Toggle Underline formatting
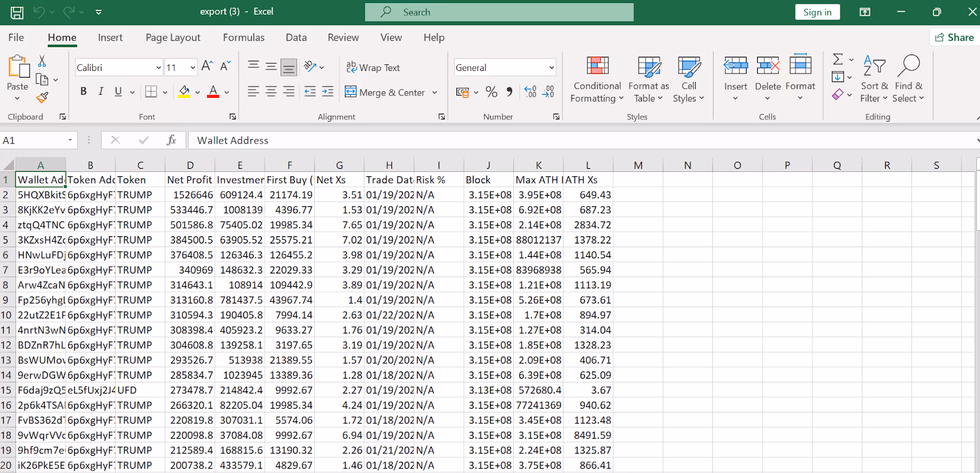Viewport: 980px width, 473px height. pos(118,92)
